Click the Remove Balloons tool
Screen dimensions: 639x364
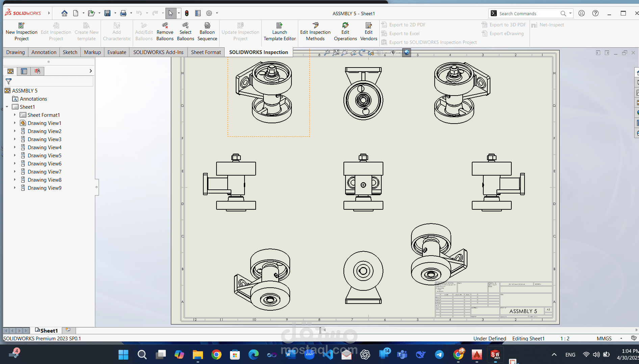coord(165,31)
